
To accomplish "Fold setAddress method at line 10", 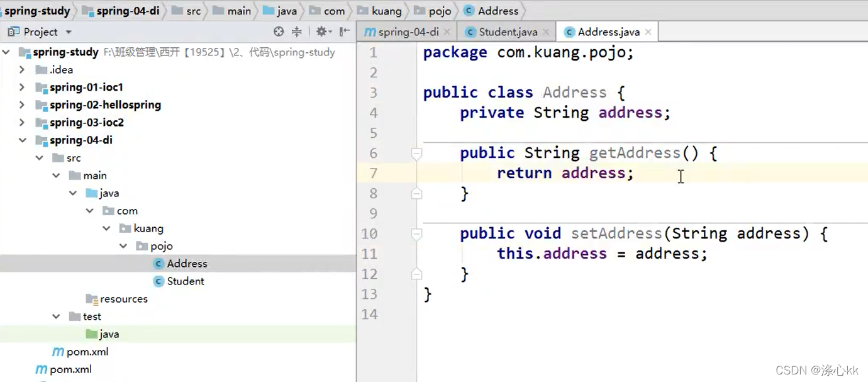I will pos(416,233).
